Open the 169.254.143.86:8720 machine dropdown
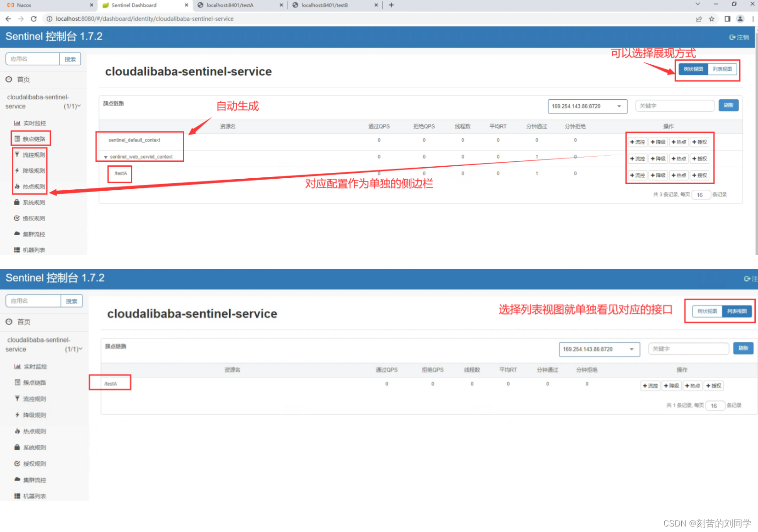This screenshot has width=758, height=532. click(587, 106)
